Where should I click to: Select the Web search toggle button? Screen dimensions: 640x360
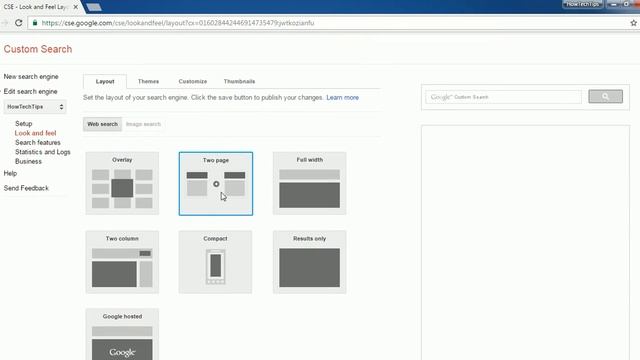102,124
